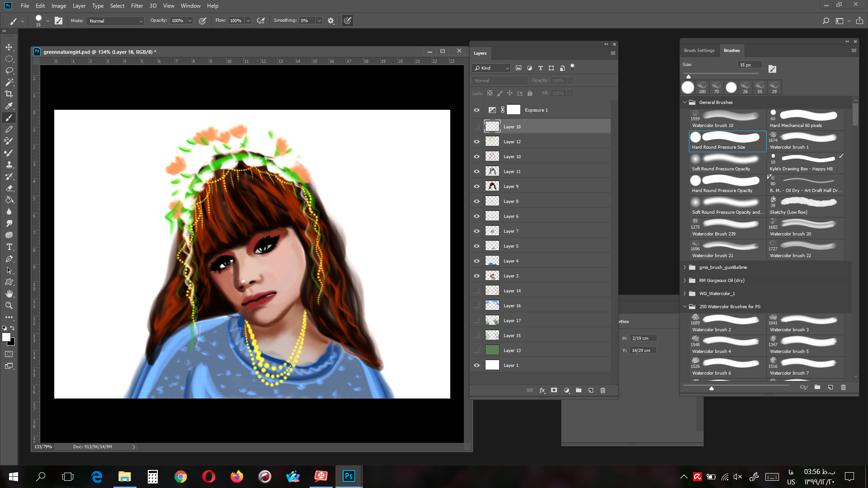Expand the gma_brush_gust&slime folder
This screenshot has height=488, width=868.
[685, 267]
